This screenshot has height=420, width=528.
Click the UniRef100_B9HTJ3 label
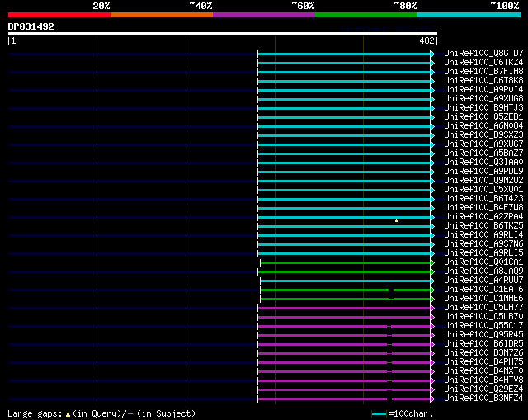[483, 108]
